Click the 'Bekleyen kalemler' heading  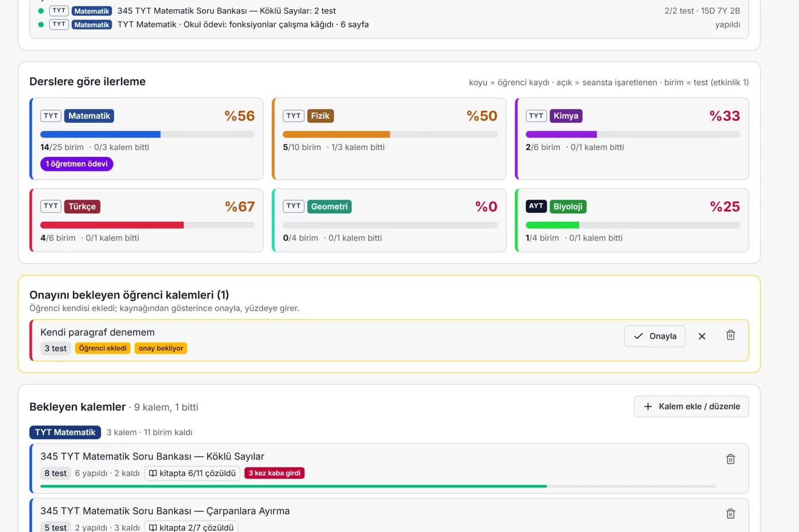tap(78, 407)
